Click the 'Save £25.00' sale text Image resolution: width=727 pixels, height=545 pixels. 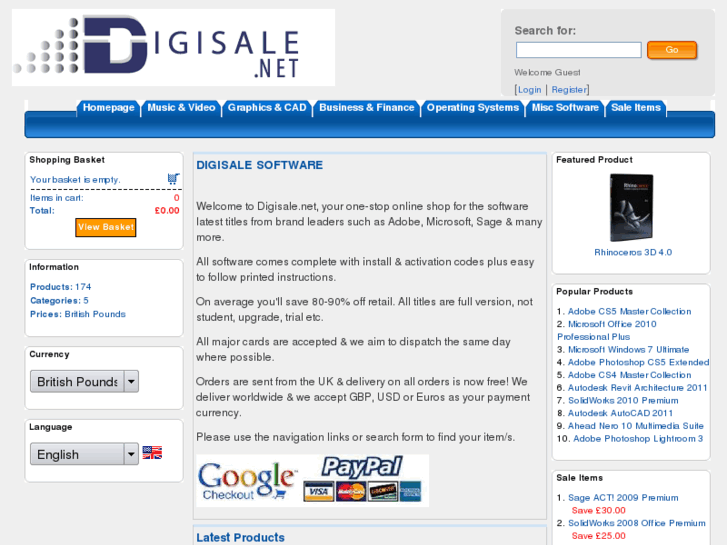coord(599,536)
